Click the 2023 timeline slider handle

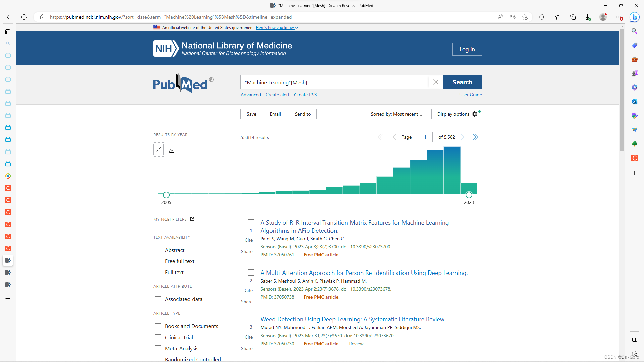click(469, 195)
